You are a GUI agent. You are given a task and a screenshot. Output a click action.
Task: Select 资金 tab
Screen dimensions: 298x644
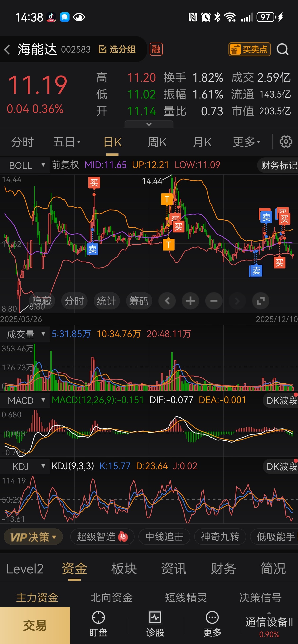click(74, 569)
